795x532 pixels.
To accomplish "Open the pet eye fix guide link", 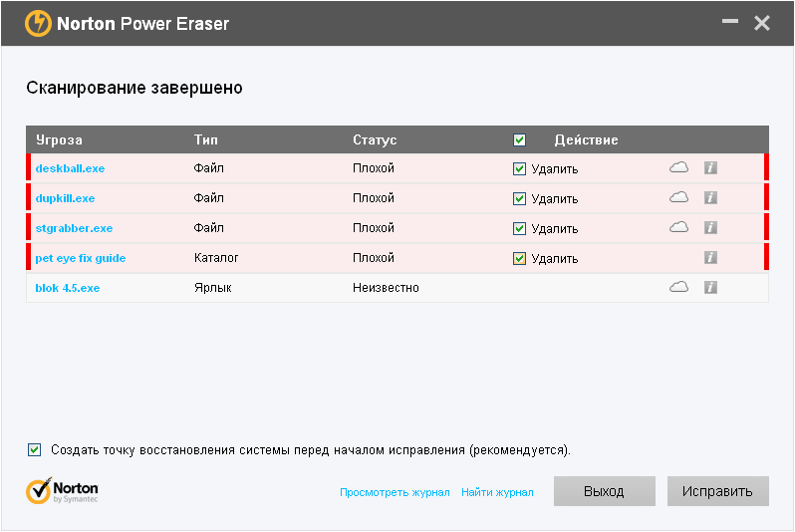I will click(x=81, y=258).
